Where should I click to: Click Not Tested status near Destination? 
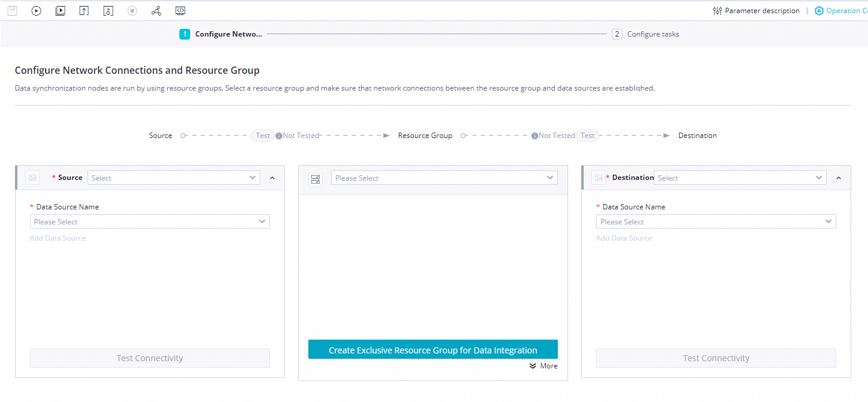557,136
